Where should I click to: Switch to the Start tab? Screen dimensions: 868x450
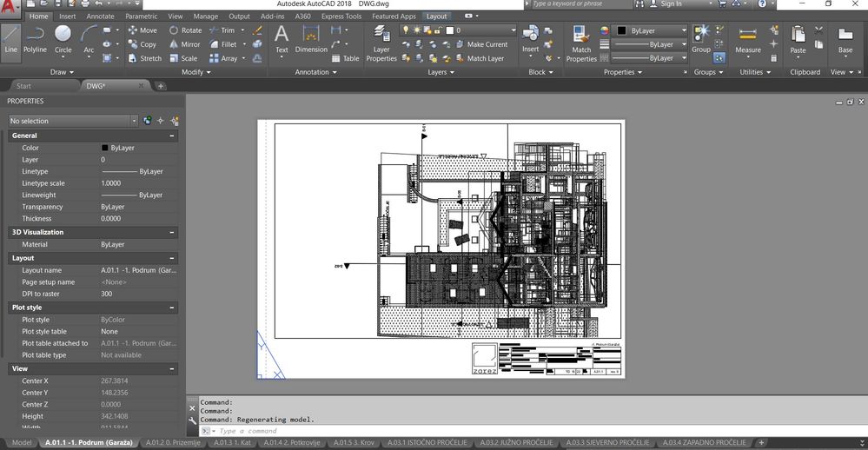(23, 86)
